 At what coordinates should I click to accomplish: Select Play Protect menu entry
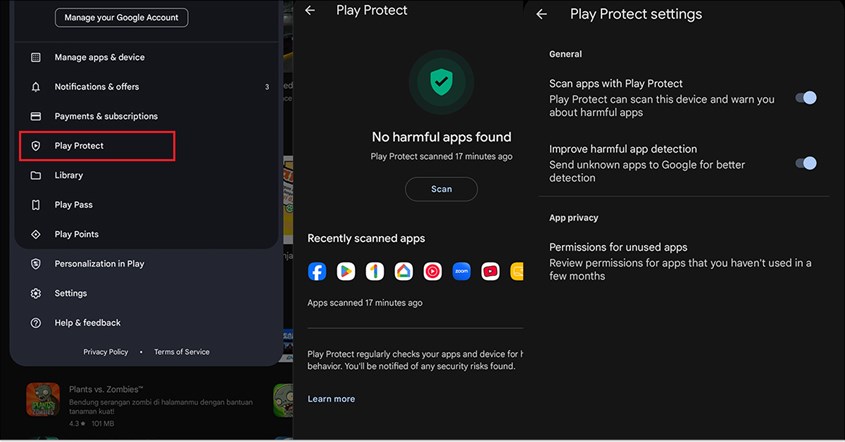tap(79, 146)
